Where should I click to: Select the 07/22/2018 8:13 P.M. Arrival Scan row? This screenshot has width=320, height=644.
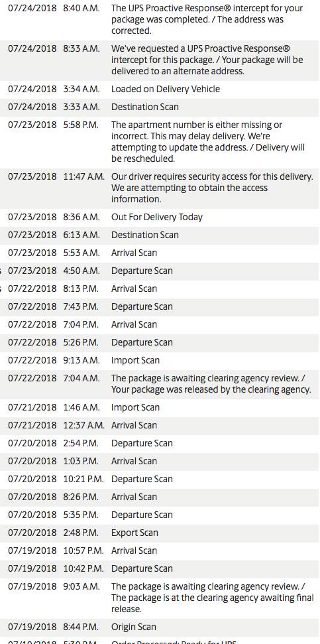160,289
